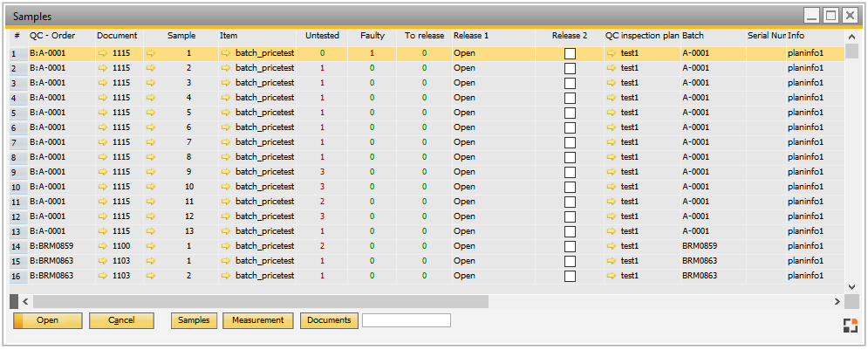
Task: Open the QC inspection plan arrow in row 3
Action: click(611, 83)
